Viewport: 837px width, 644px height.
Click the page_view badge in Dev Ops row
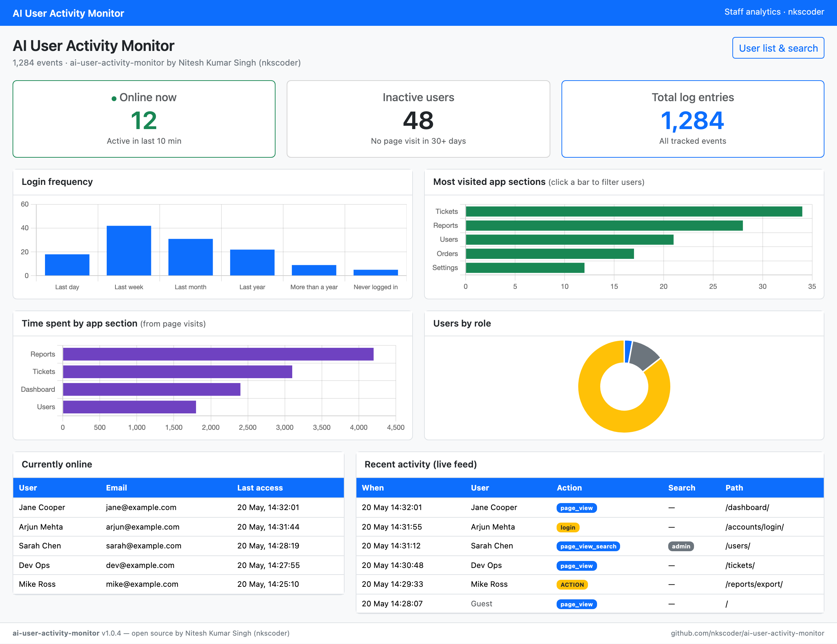coord(576,566)
